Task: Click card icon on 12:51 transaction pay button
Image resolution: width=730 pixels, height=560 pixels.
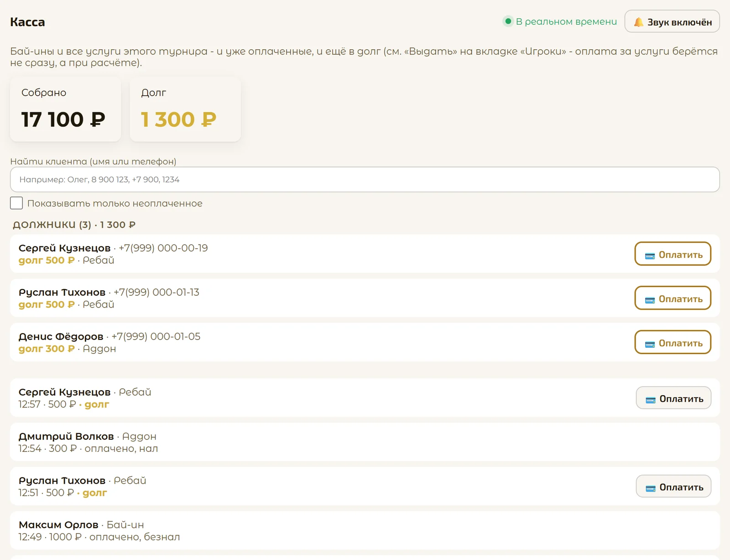Action: tap(651, 488)
